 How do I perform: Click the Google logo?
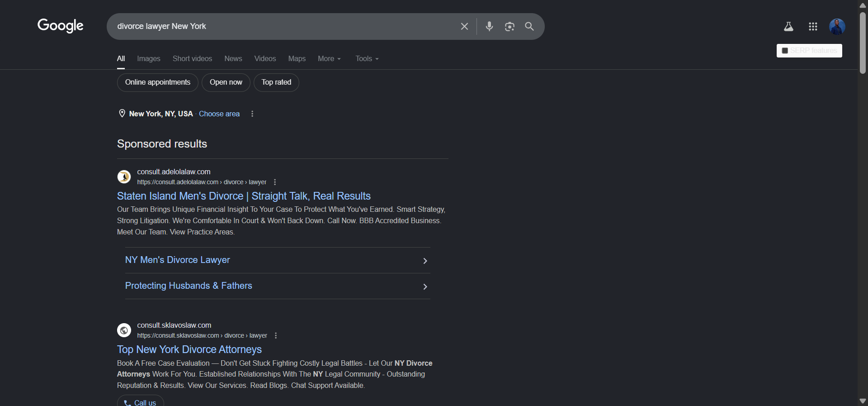[61, 26]
